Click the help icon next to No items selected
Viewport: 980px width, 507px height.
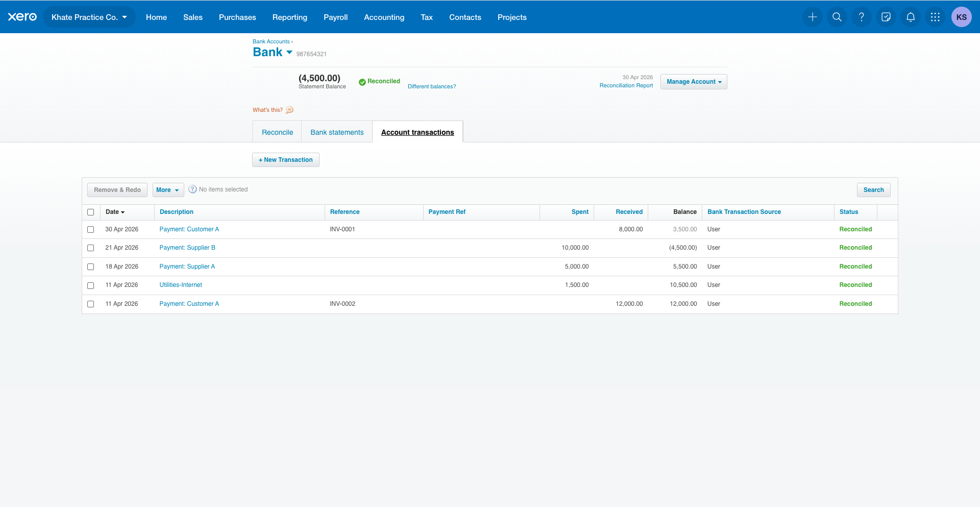pyautogui.click(x=192, y=189)
